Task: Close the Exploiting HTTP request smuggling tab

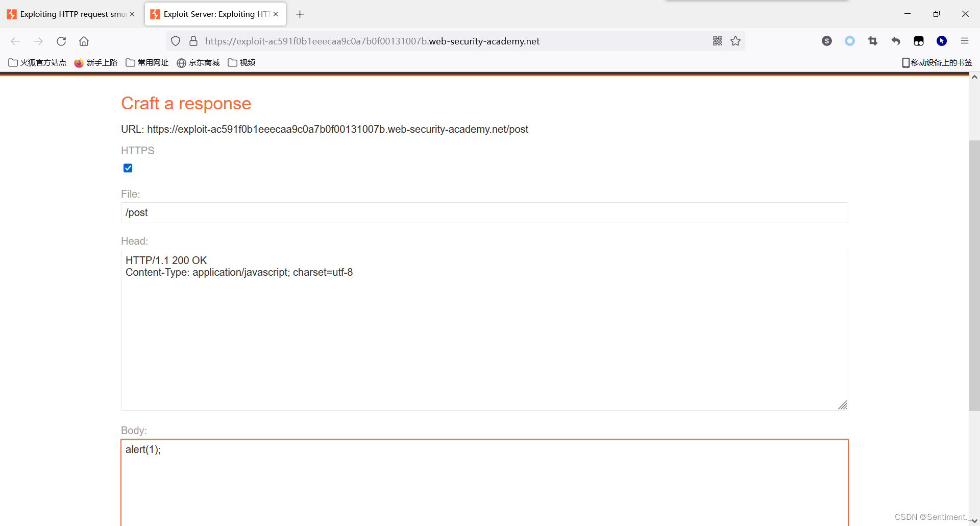Action: [x=132, y=14]
